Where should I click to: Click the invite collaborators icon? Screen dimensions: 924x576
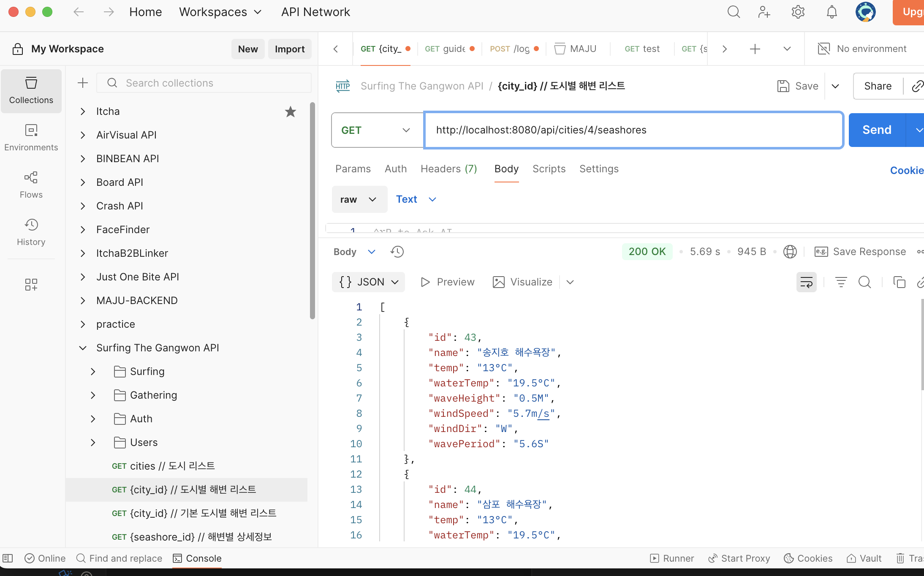(764, 12)
